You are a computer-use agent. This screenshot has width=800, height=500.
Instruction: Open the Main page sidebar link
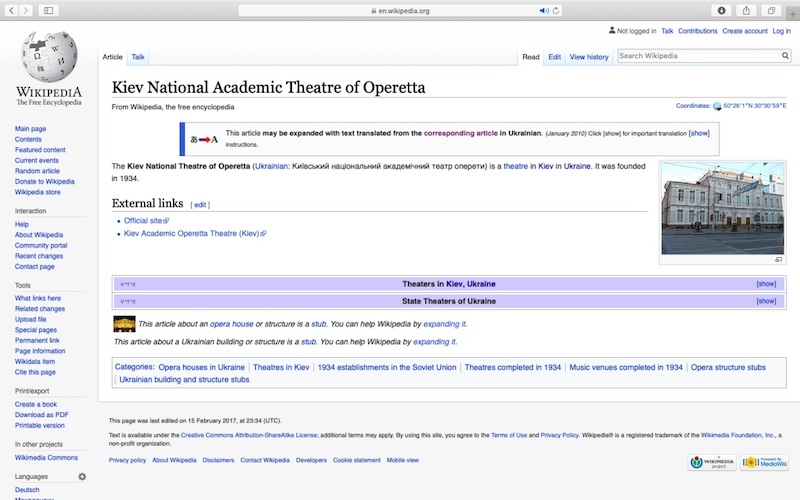pos(30,129)
